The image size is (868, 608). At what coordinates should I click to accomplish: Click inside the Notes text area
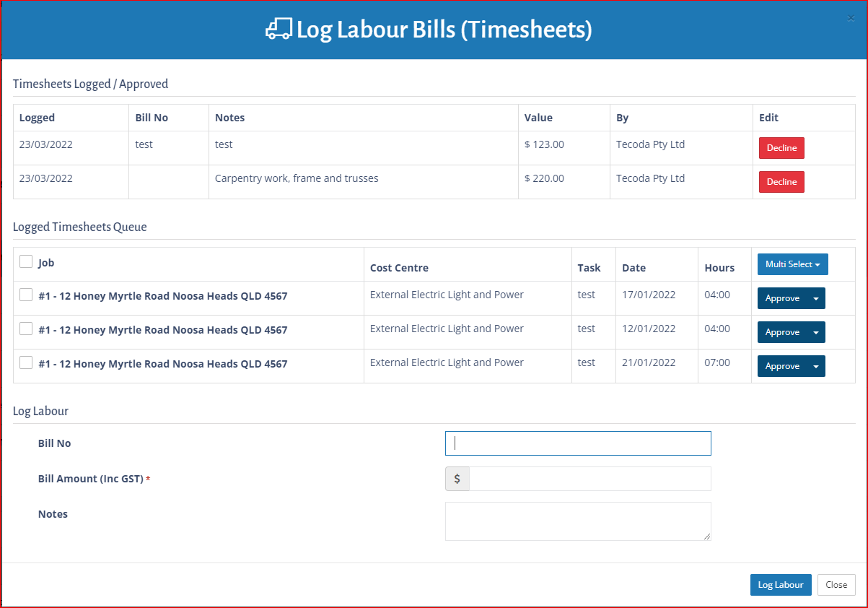tap(578, 521)
